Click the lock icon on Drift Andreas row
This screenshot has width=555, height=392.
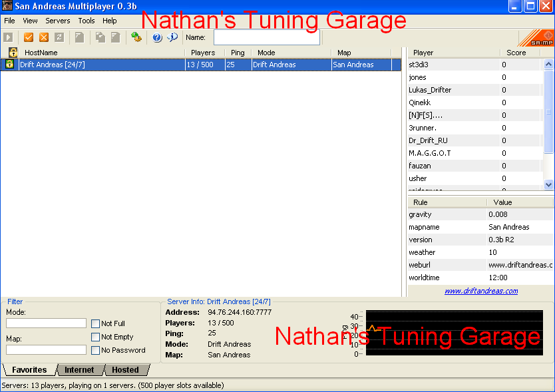(x=9, y=64)
